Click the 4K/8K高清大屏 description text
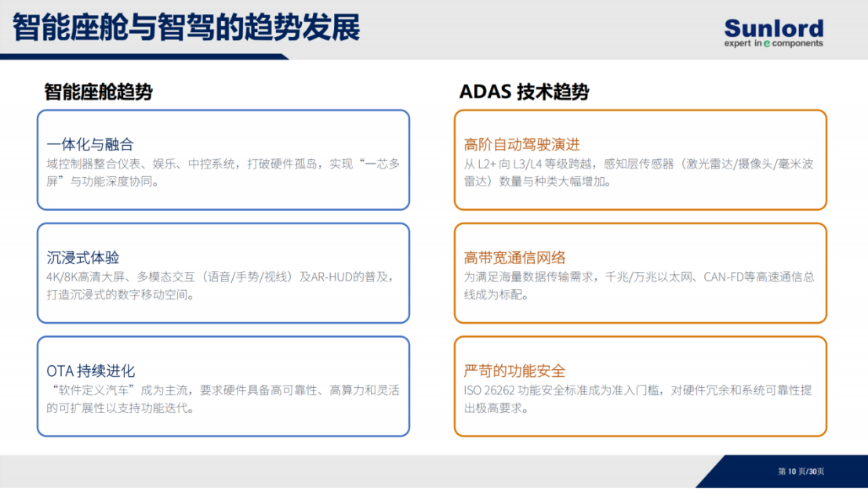 221,285
